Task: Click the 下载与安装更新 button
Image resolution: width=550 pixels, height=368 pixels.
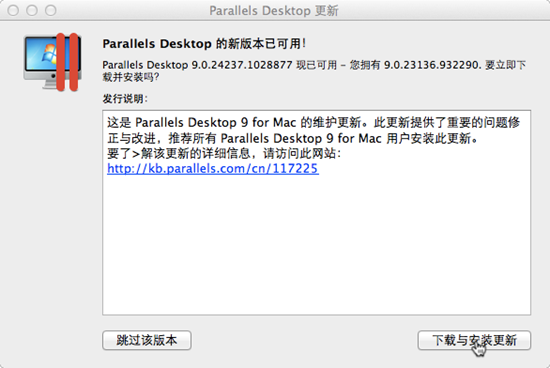Action: click(x=474, y=340)
